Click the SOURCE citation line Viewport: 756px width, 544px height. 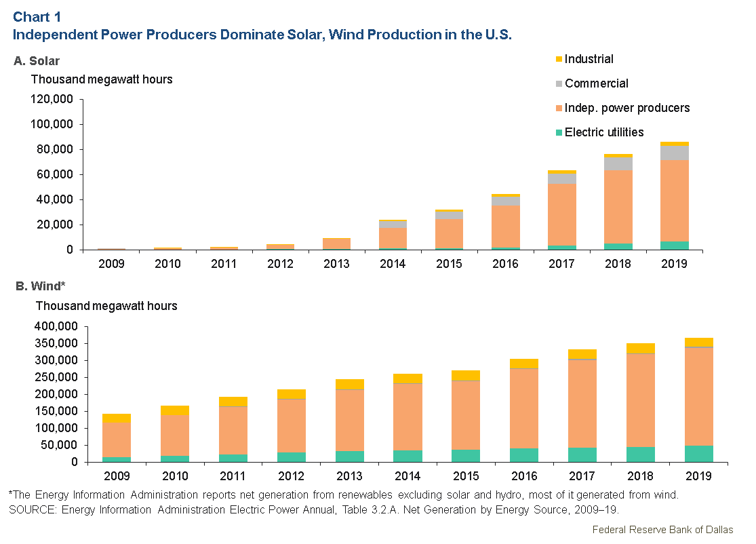(314, 510)
